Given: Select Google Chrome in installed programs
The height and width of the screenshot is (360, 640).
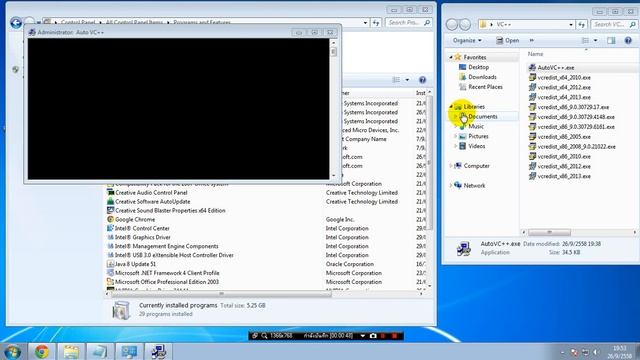Looking at the screenshot, I should (x=131, y=220).
